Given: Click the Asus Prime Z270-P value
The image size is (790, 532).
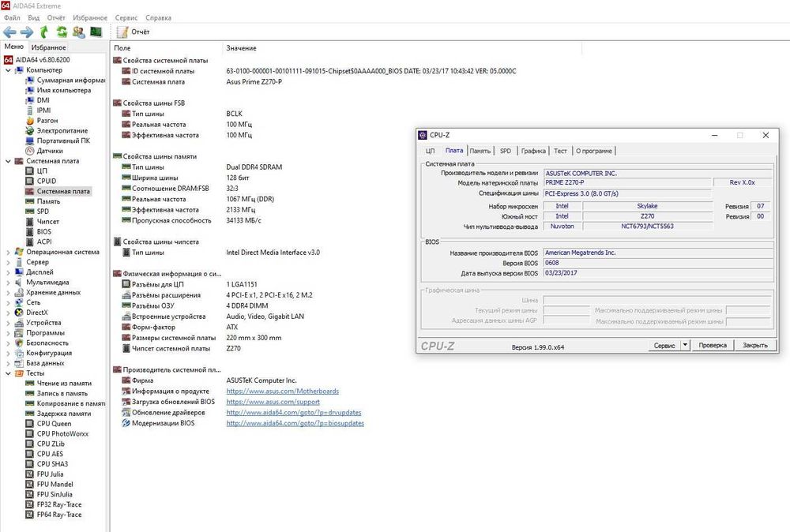Looking at the screenshot, I should click(x=254, y=81).
